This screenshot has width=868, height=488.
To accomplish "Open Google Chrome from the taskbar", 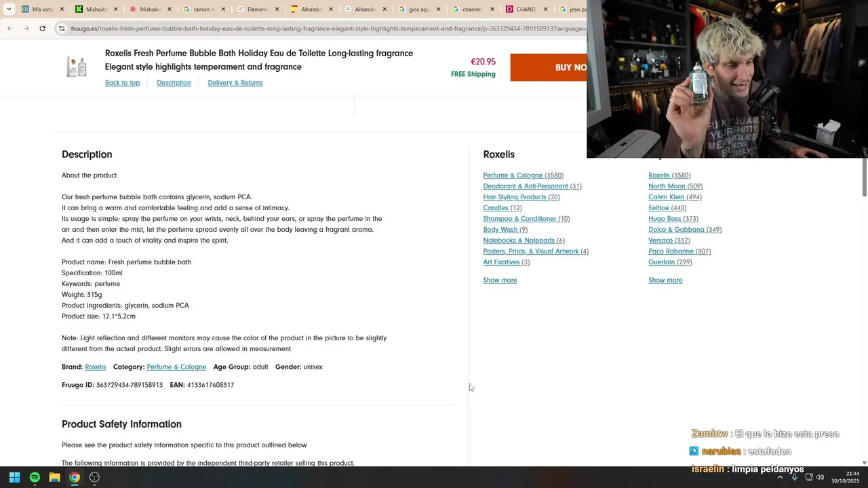I will click(75, 477).
